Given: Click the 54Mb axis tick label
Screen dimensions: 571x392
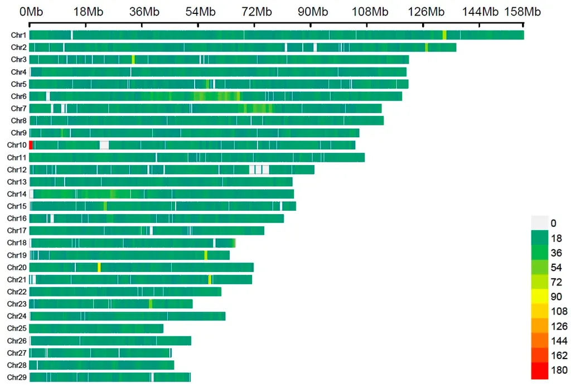Looking at the screenshot, I should (200, 12).
